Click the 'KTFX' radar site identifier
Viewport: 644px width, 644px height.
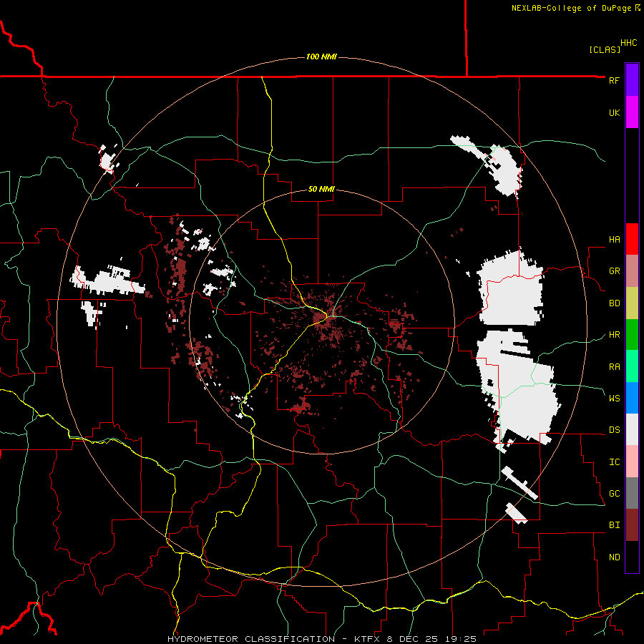tap(367, 639)
